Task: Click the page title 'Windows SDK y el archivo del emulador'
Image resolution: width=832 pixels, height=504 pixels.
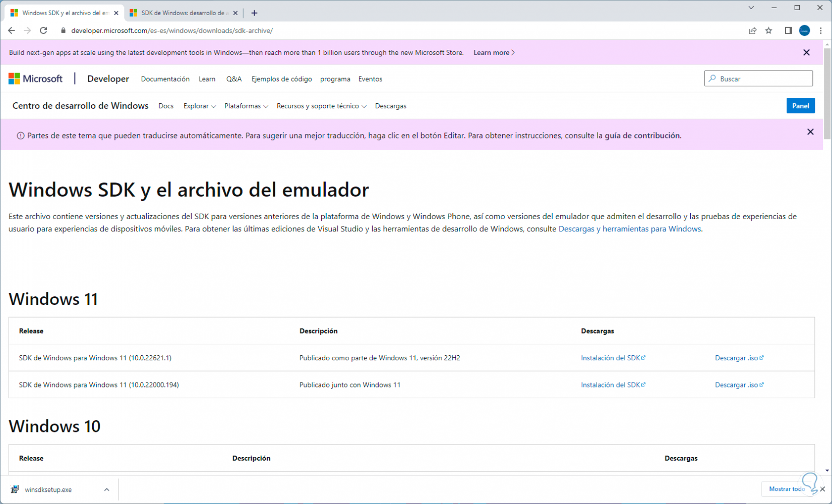Action: pyautogui.click(x=189, y=190)
